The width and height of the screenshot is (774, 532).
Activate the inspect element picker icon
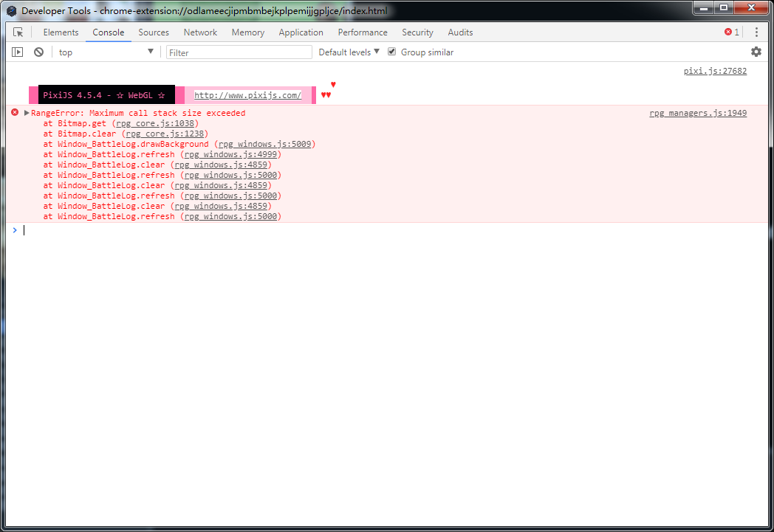pos(18,32)
